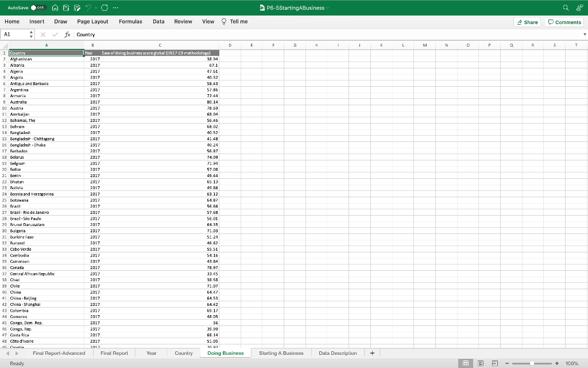Open the Formulas ribbon tab

[x=130, y=21]
